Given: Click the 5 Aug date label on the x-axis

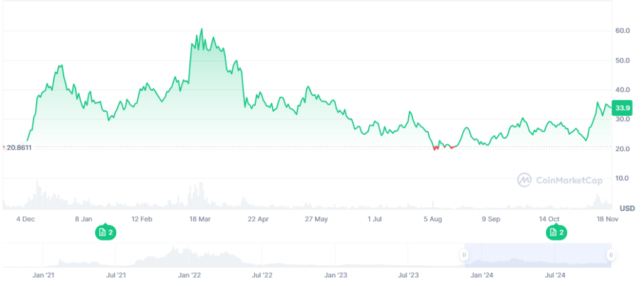Looking at the screenshot, I should [433, 219].
